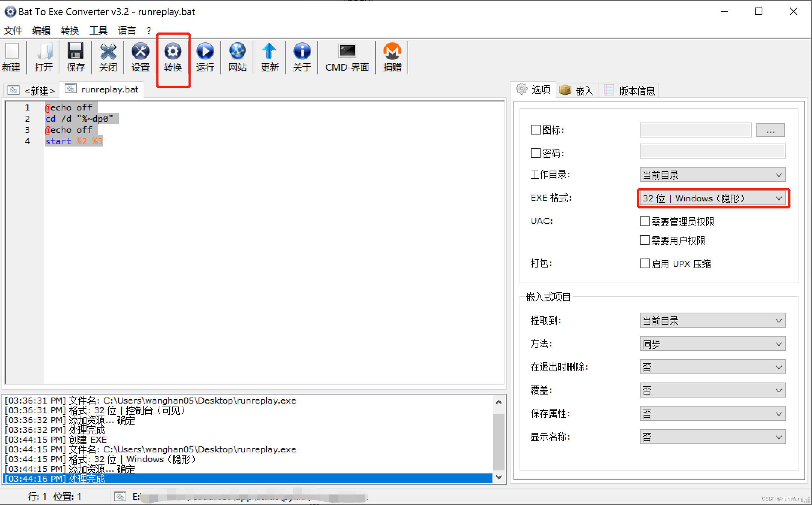Click the document icon on the 版本信息 tab

(609, 90)
